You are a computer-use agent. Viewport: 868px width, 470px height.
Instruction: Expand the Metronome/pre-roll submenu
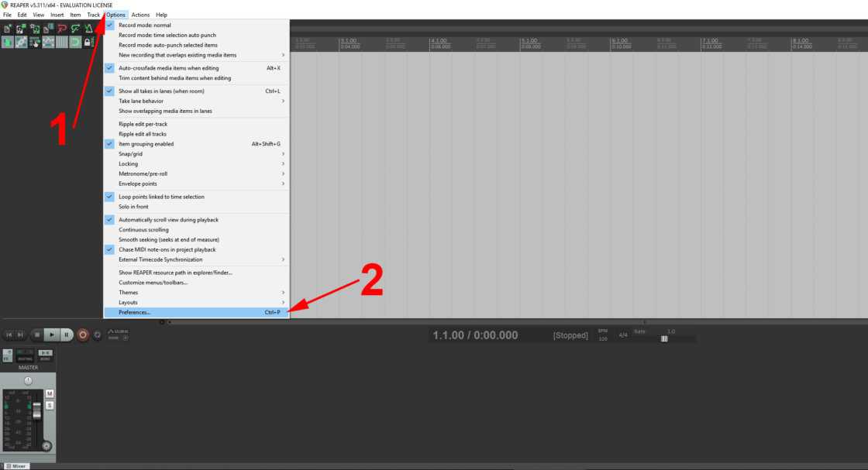[196, 173]
